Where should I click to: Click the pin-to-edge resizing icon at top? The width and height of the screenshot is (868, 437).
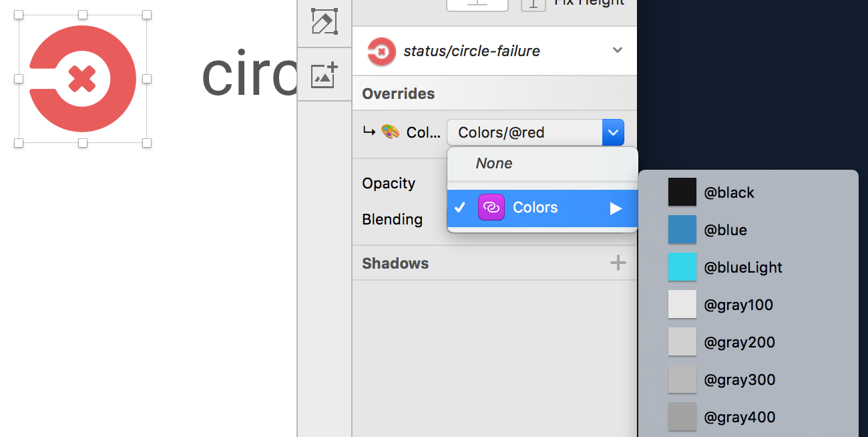pyautogui.click(x=477, y=5)
